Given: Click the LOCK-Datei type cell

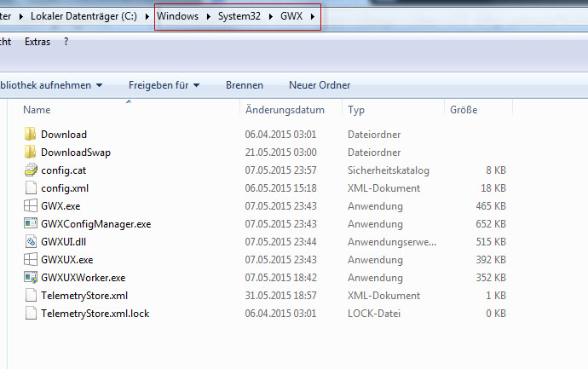Looking at the screenshot, I should (x=374, y=313).
